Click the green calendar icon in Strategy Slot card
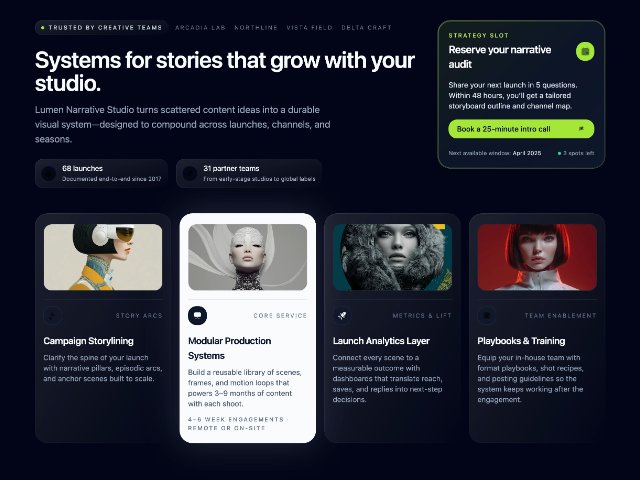Image resolution: width=640 pixels, height=480 pixels. click(x=585, y=51)
